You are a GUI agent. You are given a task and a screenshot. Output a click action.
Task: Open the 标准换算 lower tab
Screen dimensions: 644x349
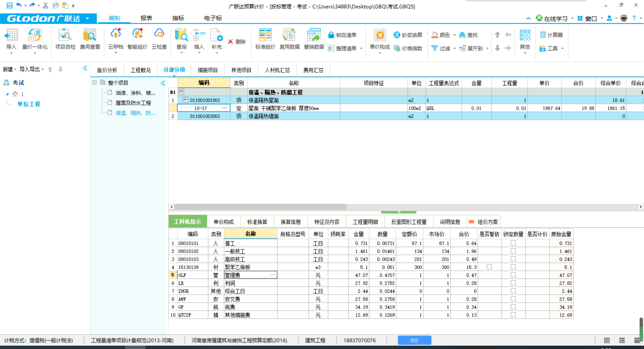click(257, 222)
